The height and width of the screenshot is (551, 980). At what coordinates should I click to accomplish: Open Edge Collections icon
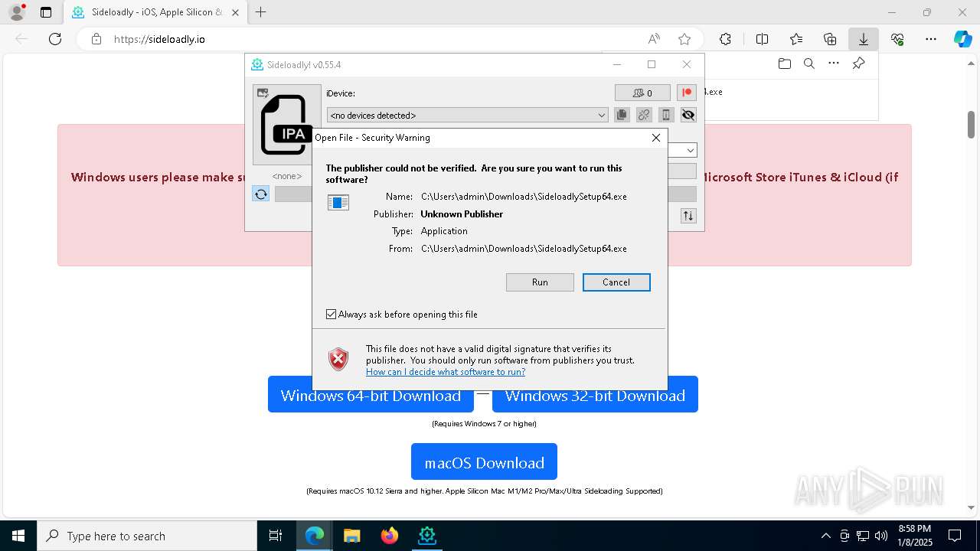830,39
